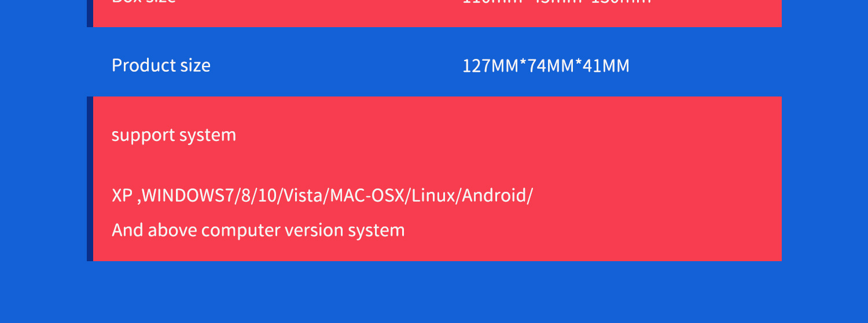
Task: Click "XP" in the supported systems list
Action: point(122,196)
